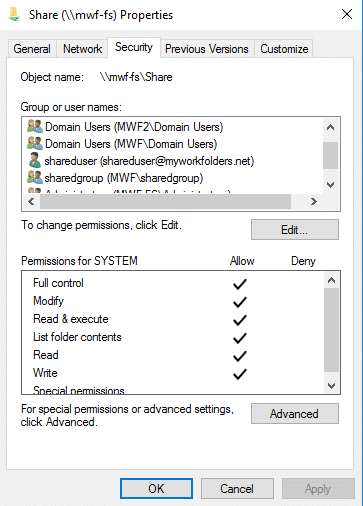
Task: Click the Deny column header
Action: coord(303,261)
